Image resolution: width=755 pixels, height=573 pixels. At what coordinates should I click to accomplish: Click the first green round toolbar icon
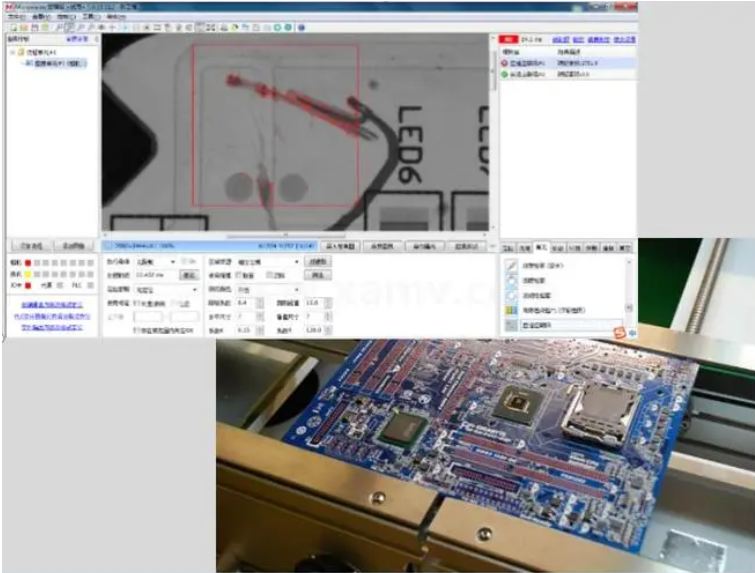[277, 27]
